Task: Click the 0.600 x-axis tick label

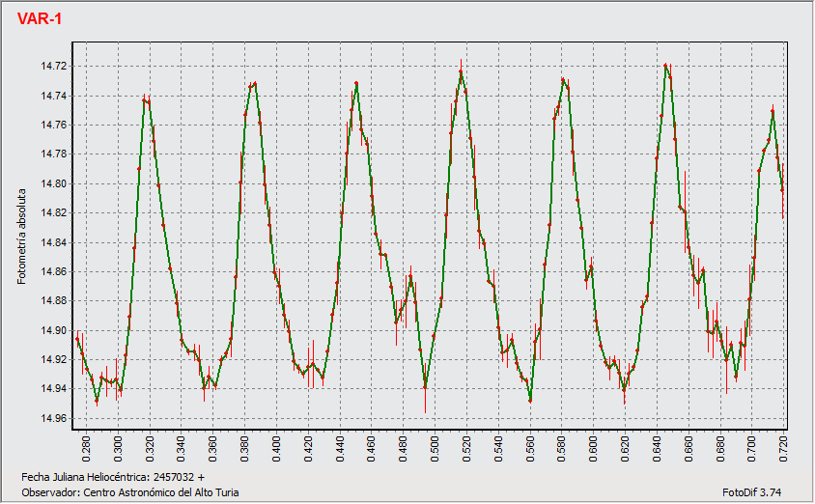Action: coord(593,447)
